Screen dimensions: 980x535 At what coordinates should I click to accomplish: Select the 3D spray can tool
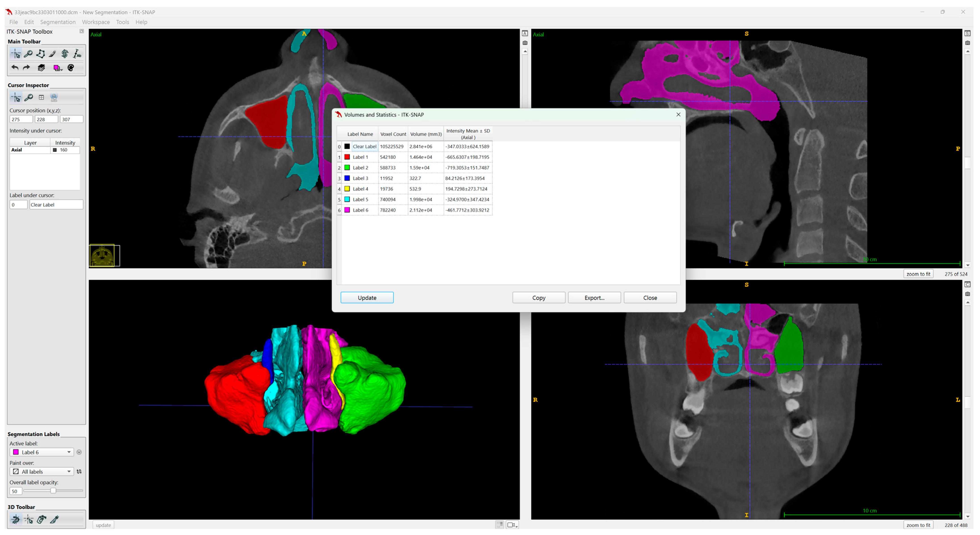pyautogui.click(x=42, y=519)
